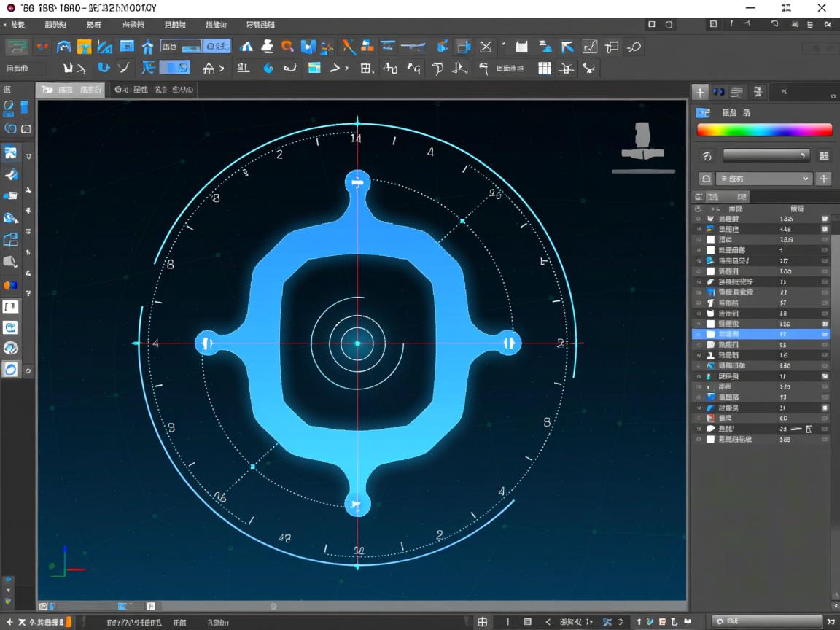Screen dimensions: 840x630
Task: Click the magnifier search icon in top toolbar
Action: coord(288,47)
